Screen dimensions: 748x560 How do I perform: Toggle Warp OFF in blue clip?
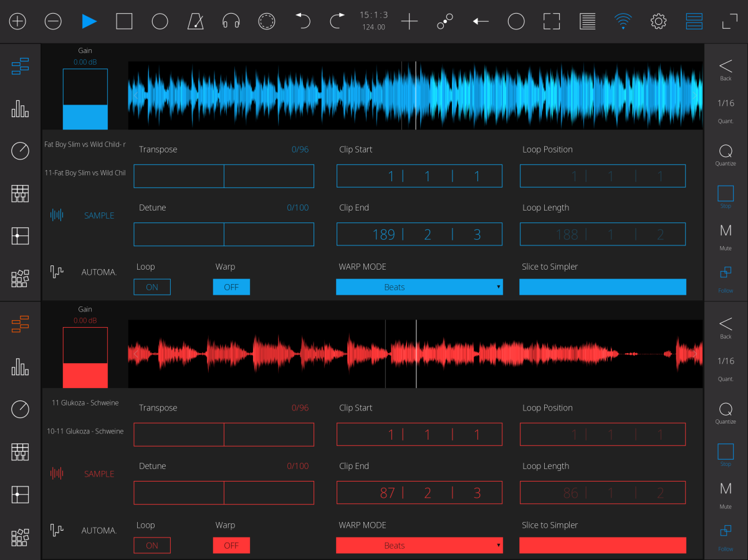click(231, 287)
